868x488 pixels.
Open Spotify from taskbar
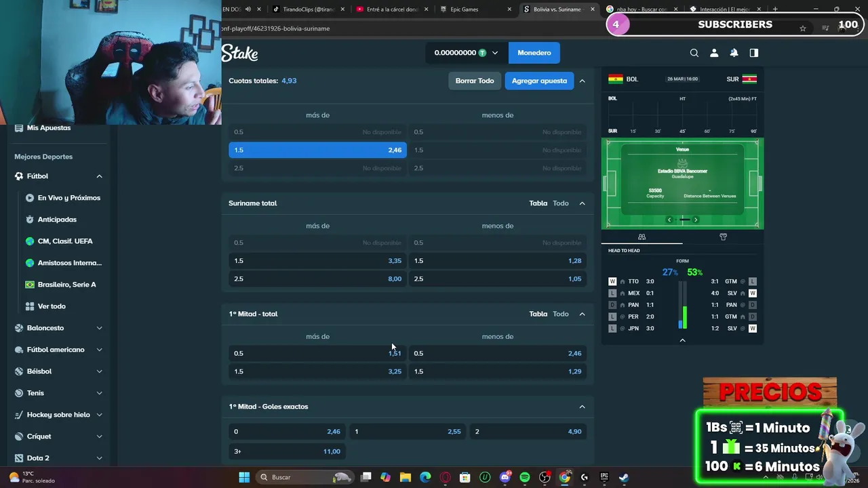525,477
